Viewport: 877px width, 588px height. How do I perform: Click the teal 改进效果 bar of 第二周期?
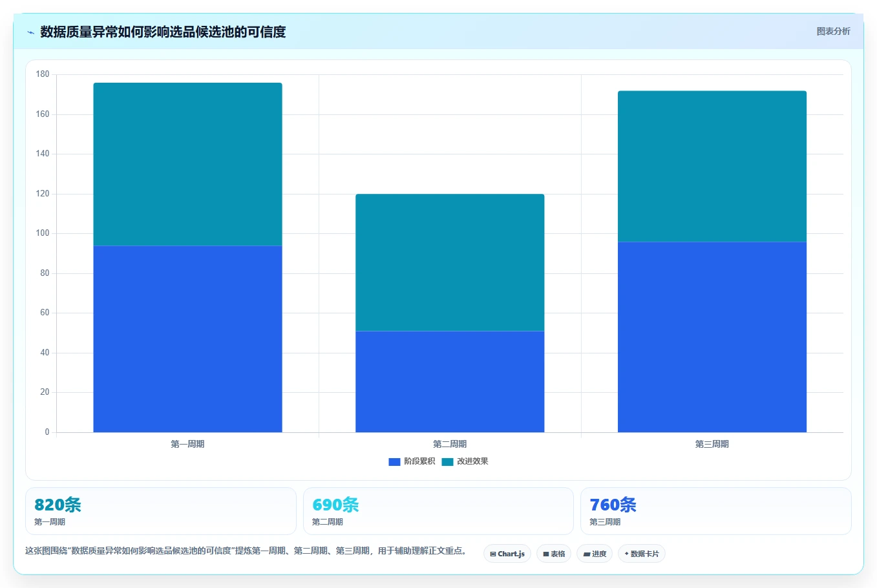click(450, 262)
